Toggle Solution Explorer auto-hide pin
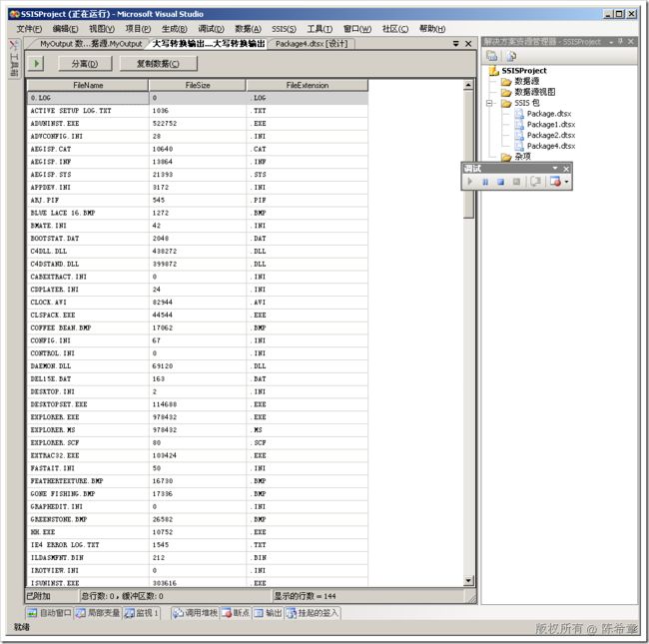The width and height of the screenshot is (649, 644). [620, 42]
